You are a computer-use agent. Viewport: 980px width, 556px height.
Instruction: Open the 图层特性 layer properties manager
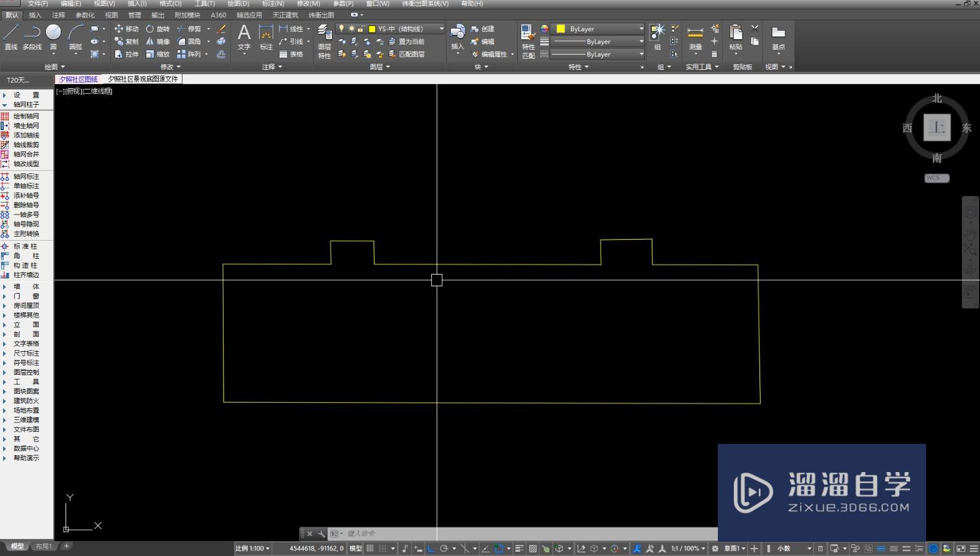coord(324,40)
